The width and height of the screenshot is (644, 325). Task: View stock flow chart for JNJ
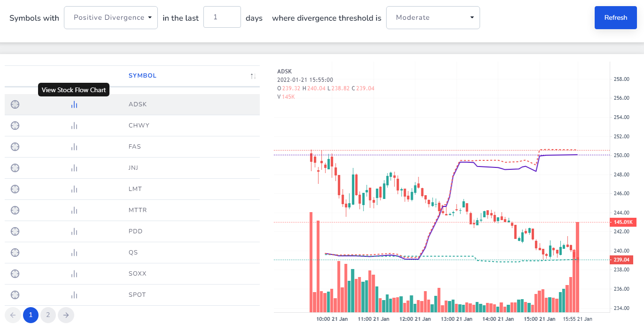coord(74,168)
